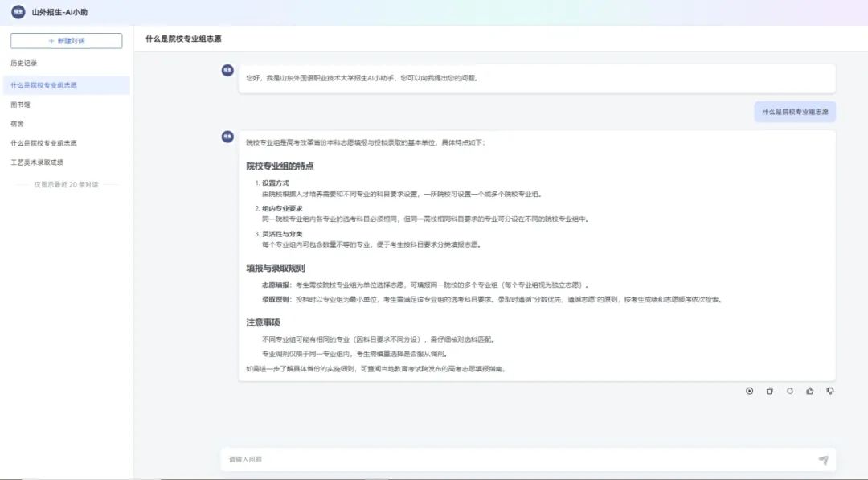Image resolution: width=868 pixels, height=480 pixels.
Task: Start a new chat with 新建对话
Action: [x=67, y=41]
